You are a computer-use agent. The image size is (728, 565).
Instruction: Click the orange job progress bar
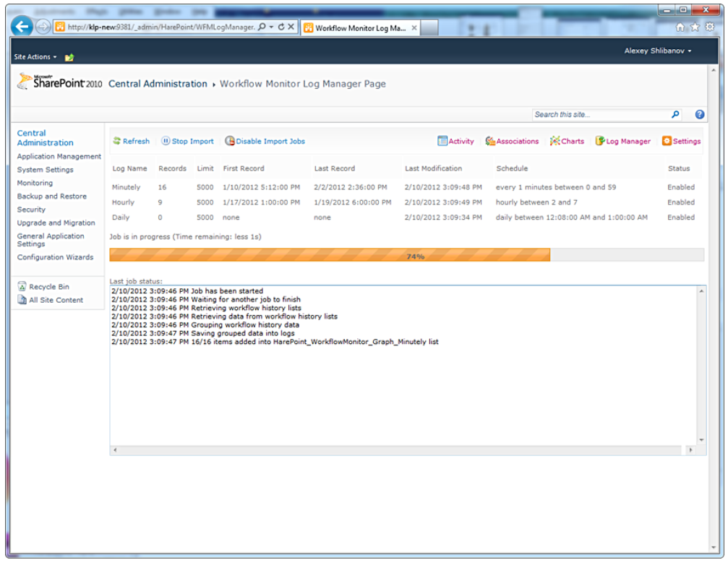click(x=330, y=255)
